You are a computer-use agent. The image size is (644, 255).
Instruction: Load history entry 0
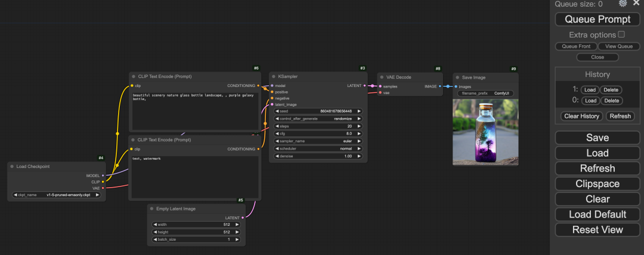[x=590, y=101]
